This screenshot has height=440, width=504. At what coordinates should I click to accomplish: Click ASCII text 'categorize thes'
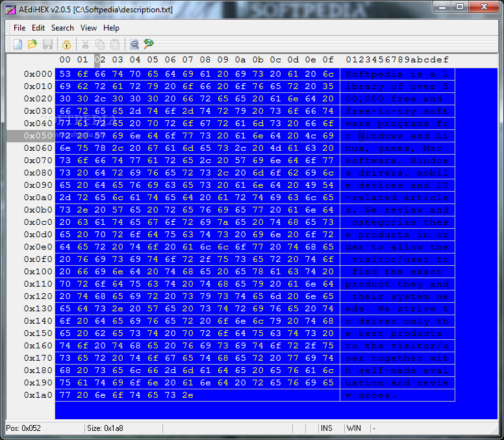tap(400, 222)
